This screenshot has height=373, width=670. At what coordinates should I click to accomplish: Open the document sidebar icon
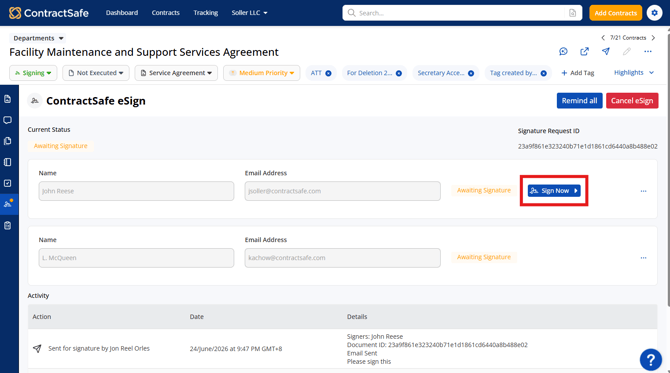coord(8,99)
